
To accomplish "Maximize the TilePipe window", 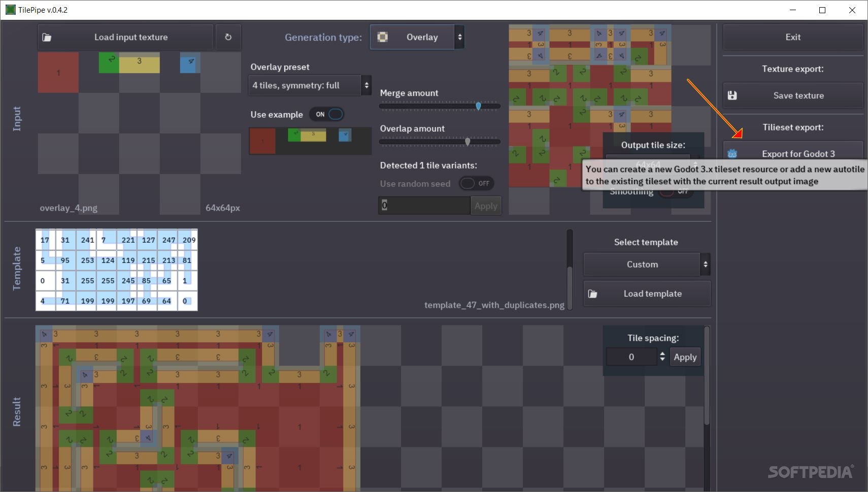I will 822,10.
